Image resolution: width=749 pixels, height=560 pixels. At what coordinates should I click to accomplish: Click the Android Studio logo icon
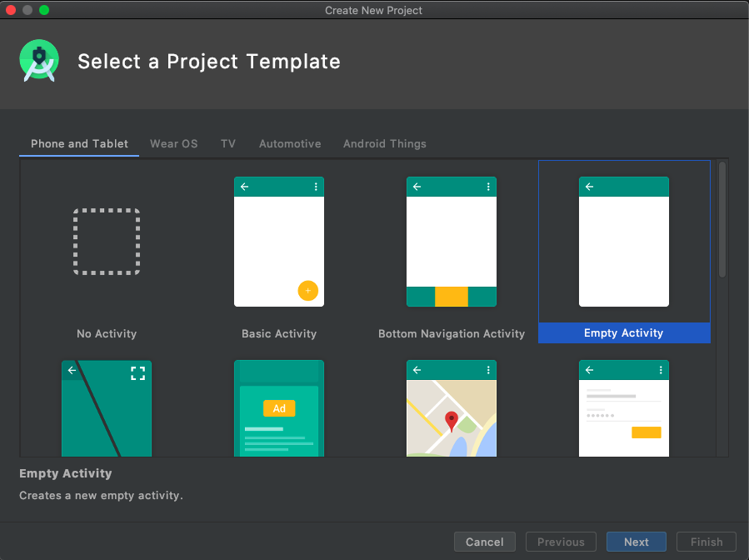(39, 61)
